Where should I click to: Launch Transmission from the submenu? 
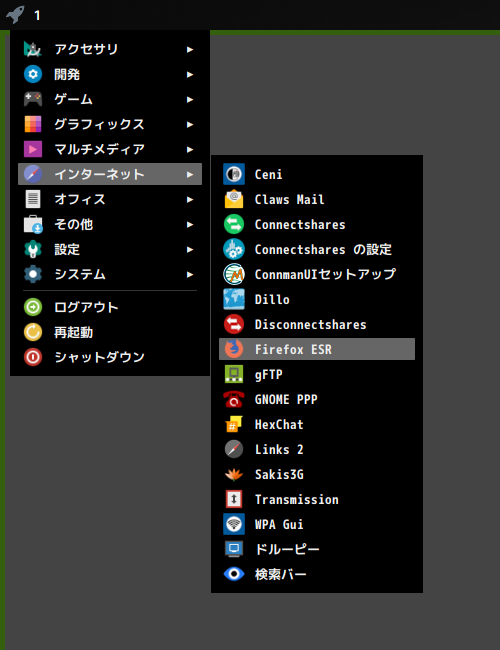click(x=317, y=499)
